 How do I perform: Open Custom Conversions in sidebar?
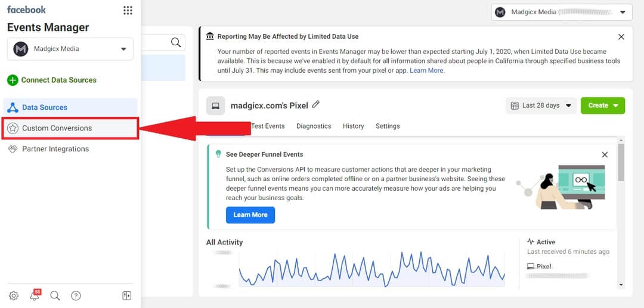[x=70, y=128]
